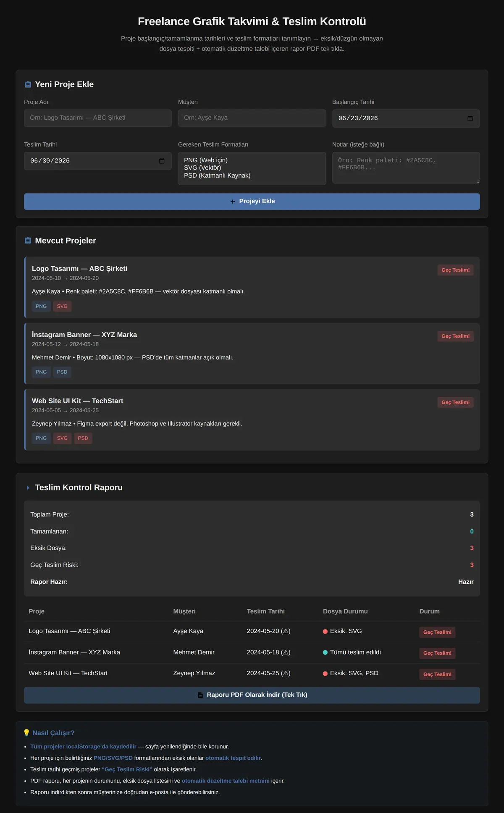
Task: Click the Ayşe Kaya cell in the report table
Action: (188, 631)
